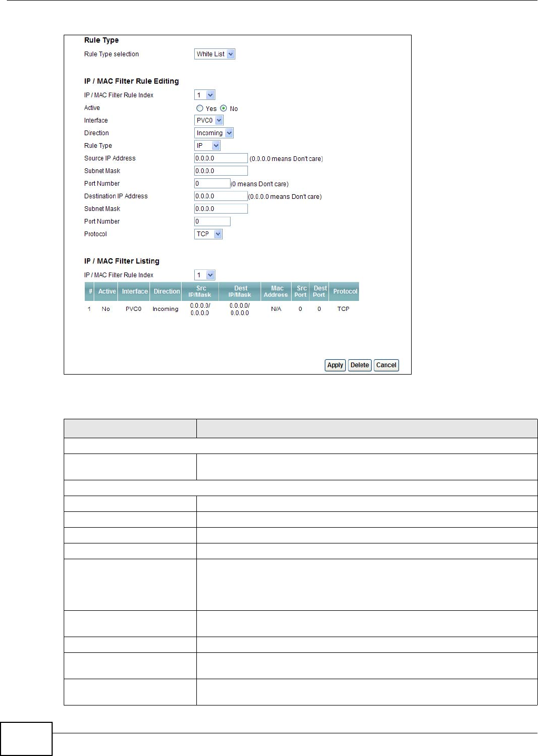
Task: Open the Rule Type selection White List dropdown
Action: tap(215, 54)
